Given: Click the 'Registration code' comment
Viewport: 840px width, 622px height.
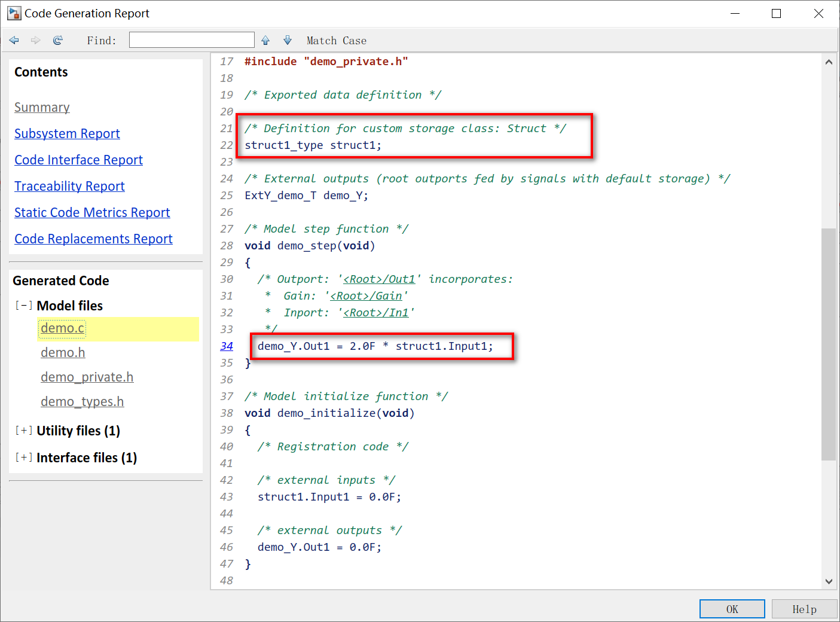Looking at the screenshot, I should point(333,447).
